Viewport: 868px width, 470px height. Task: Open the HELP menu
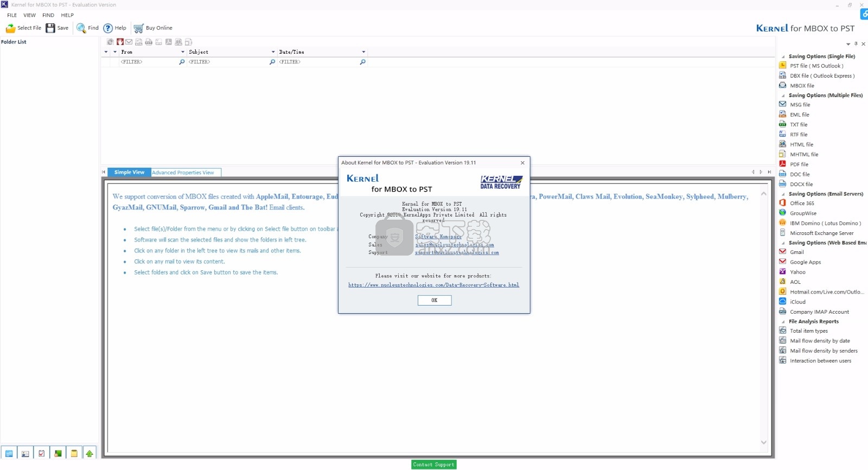click(x=67, y=15)
